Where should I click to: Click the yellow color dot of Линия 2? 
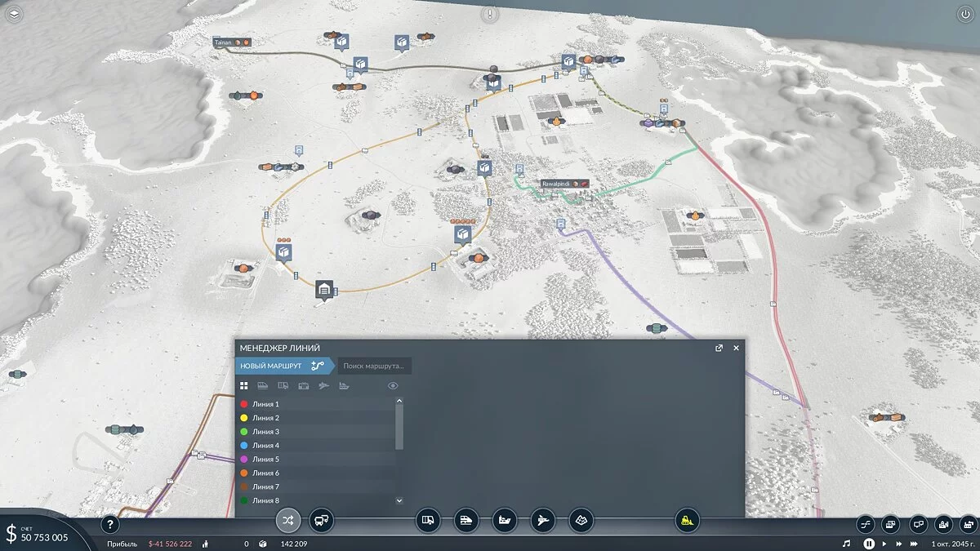243,418
